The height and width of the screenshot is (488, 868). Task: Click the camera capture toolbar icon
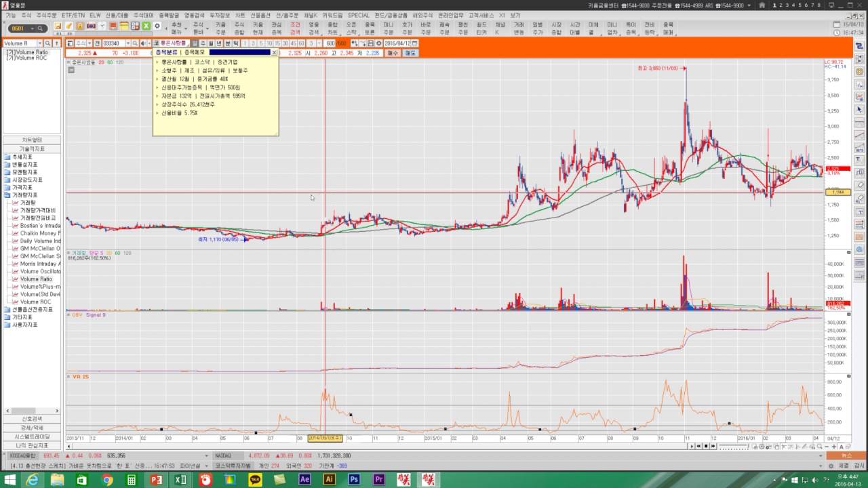coord(91,26)
